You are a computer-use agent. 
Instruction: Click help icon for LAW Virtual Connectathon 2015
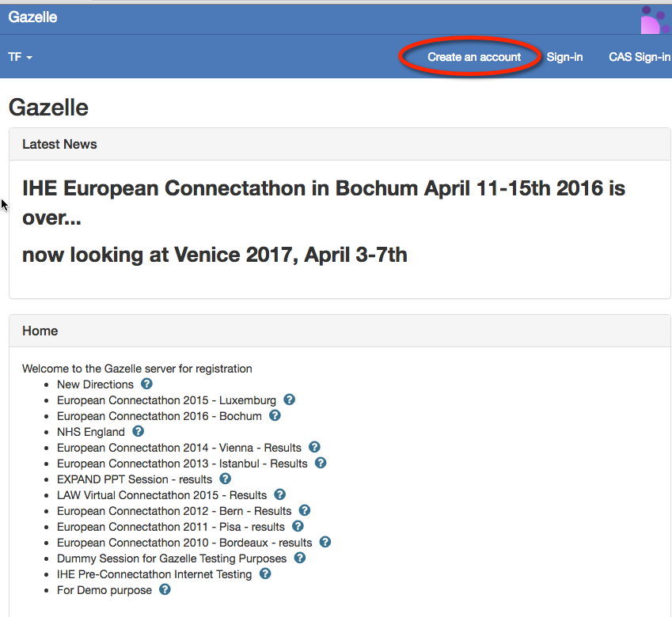click(279, 494)
